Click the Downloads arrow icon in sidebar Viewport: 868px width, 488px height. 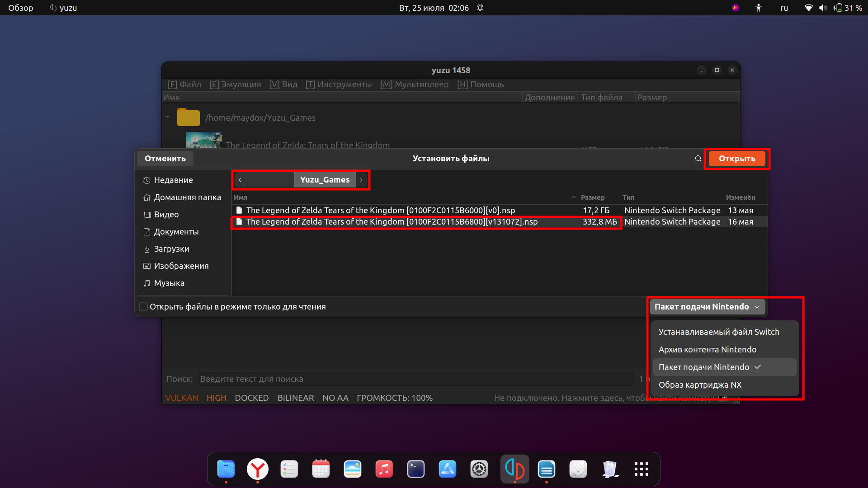point(146,249)
